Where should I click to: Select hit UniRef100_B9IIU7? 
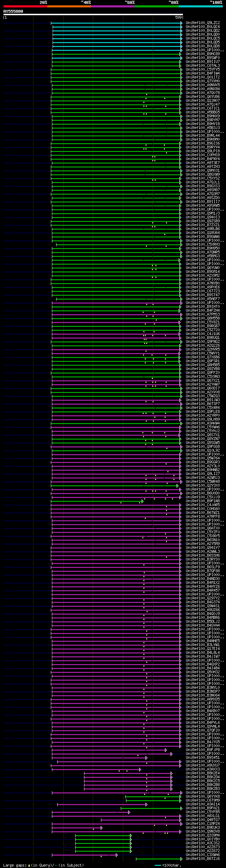203,62
